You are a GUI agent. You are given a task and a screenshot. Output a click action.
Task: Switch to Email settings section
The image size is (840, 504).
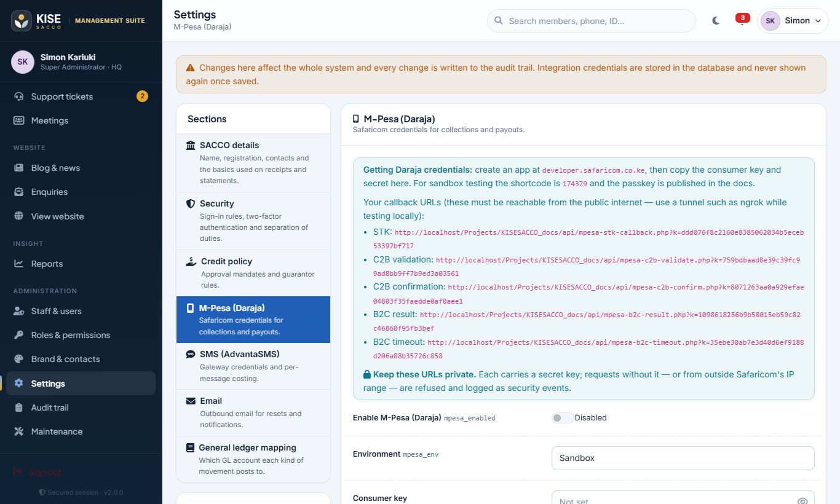click(x=253, y=412)
